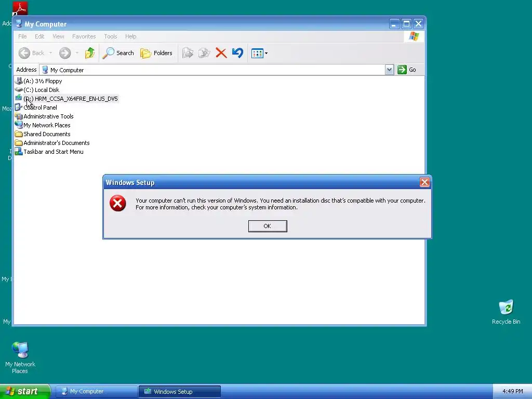Click the Windows flag logo in the toolbar
Image resolution: width=532 pixels, height=399 pixels.
414,36
